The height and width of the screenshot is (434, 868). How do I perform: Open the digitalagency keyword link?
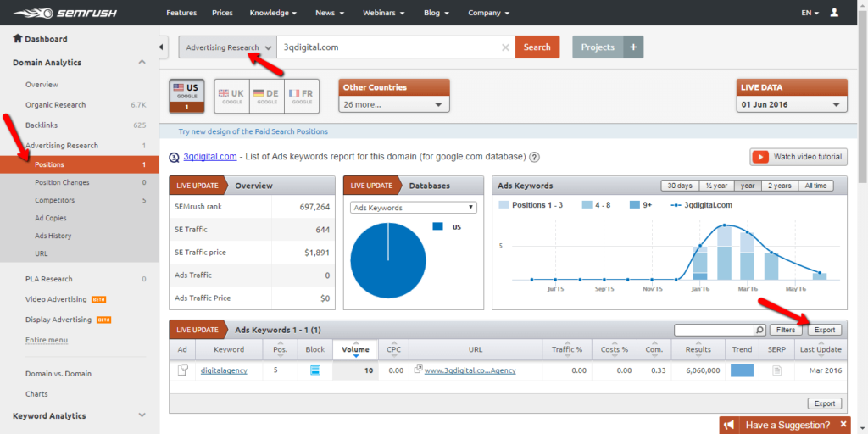tap(224, 370)
